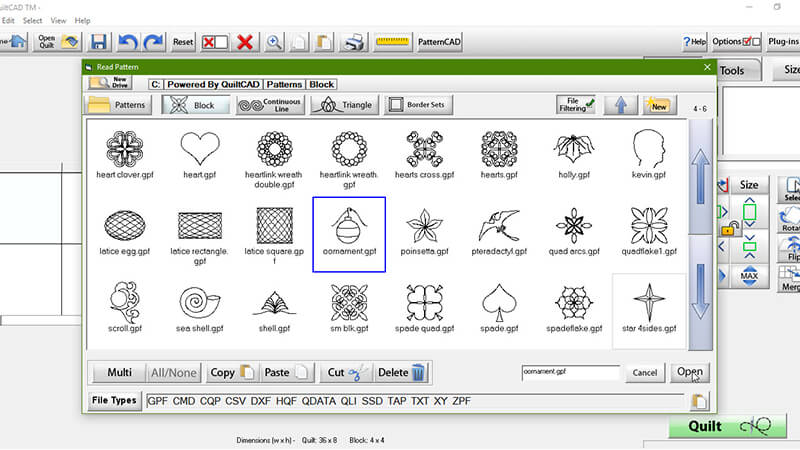800x450 pixels.
Task: Toggle Multi selection mode
Action: (x=119, y=372)
